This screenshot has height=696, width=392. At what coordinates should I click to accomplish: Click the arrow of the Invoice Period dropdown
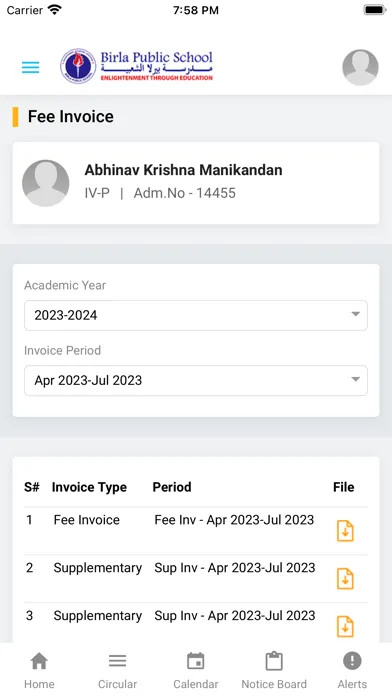coord(355,380)
